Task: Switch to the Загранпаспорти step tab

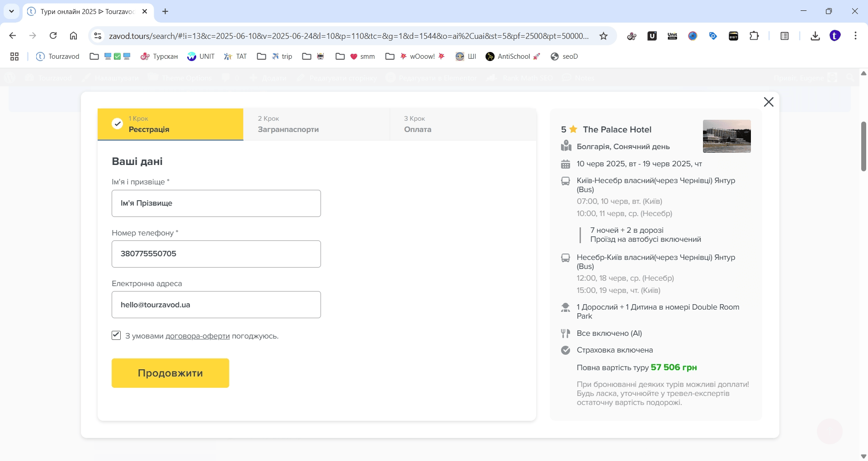Action: pos(316,124)
